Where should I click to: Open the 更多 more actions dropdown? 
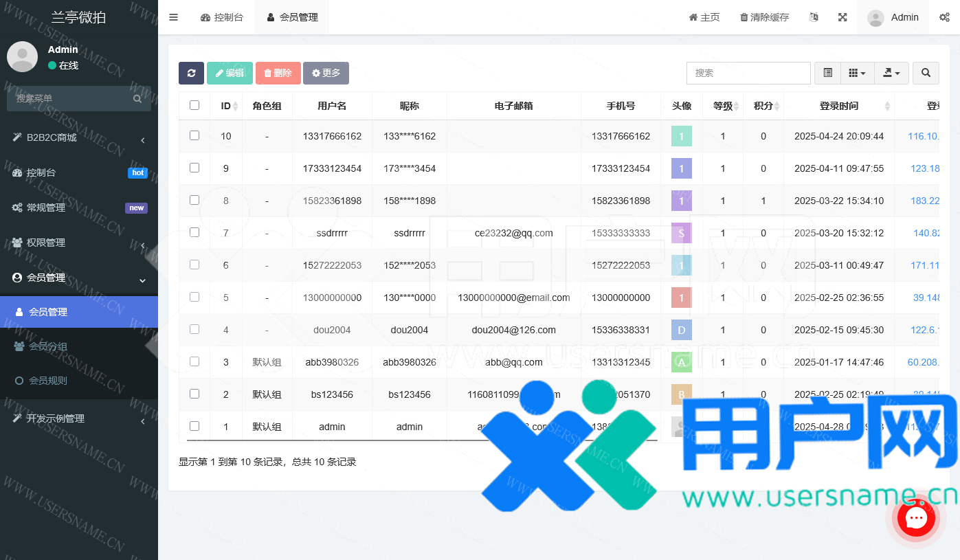[x=326, y=73]
